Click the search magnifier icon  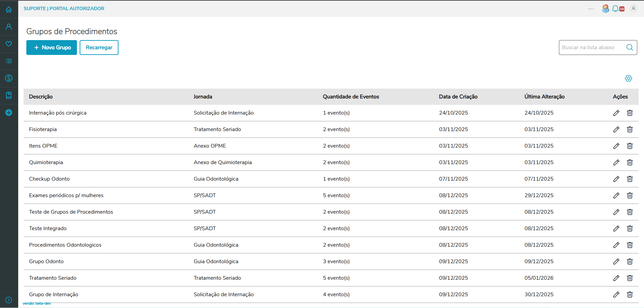click(630, 48)
